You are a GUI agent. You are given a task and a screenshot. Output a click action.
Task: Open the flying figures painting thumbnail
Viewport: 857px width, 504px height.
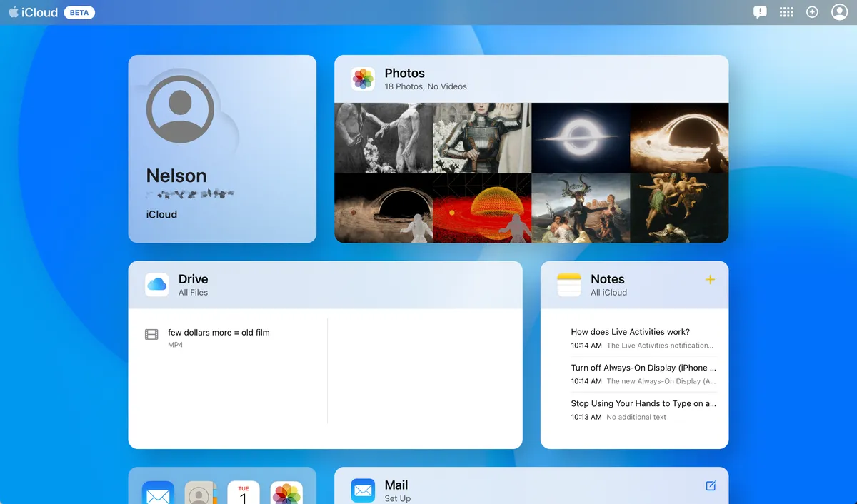[x=679, y=208]
